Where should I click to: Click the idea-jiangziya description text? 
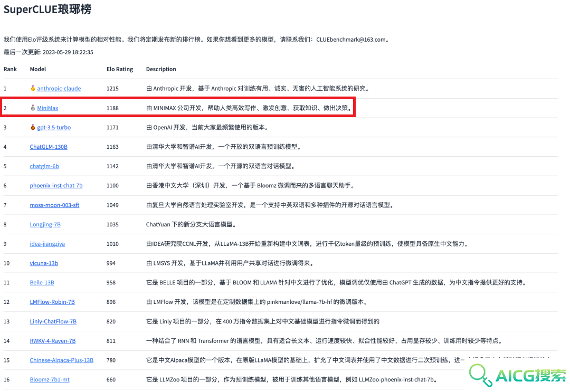[x=308, y=244]
